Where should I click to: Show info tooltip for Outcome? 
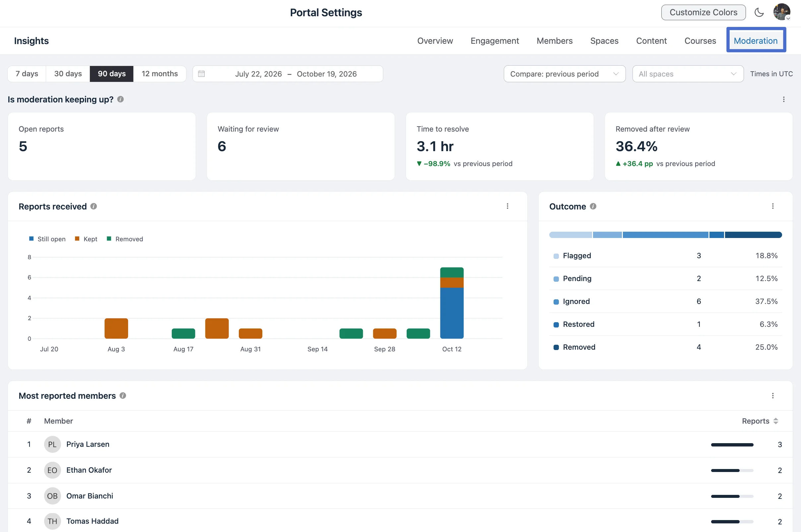coord(593,206)
